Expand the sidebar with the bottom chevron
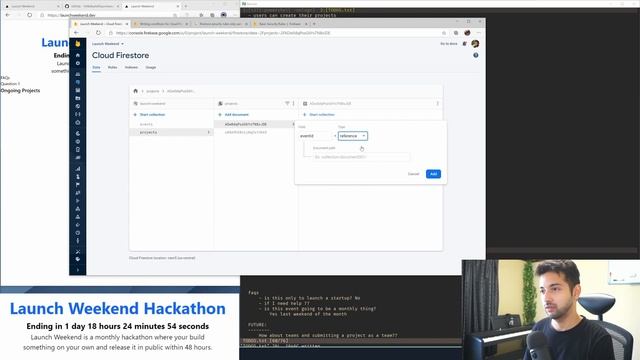Screen dimensions: 640x360 click(x=78, y=270)
